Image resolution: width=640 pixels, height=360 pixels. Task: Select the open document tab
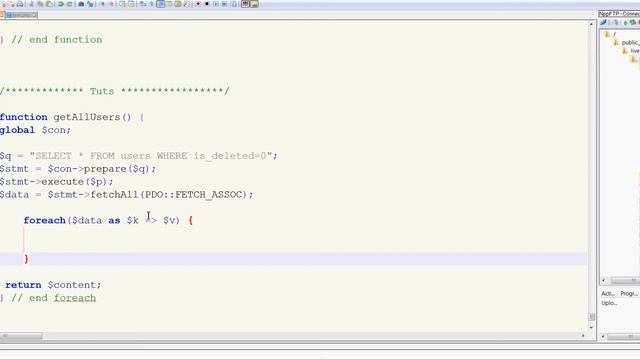(x=21, y=15)
